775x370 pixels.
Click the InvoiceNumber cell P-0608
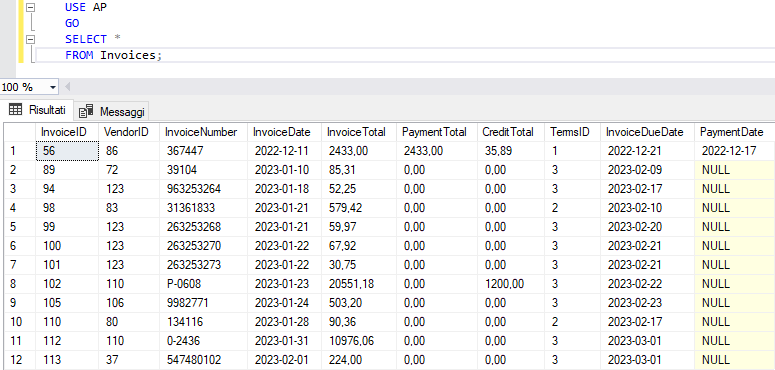(x=203, y=284)
